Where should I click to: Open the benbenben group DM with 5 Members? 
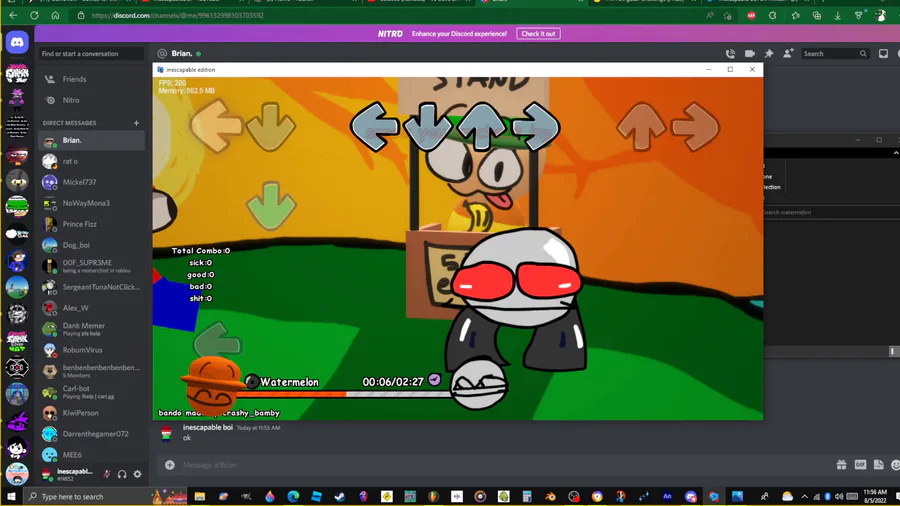[x=91, y=371]
